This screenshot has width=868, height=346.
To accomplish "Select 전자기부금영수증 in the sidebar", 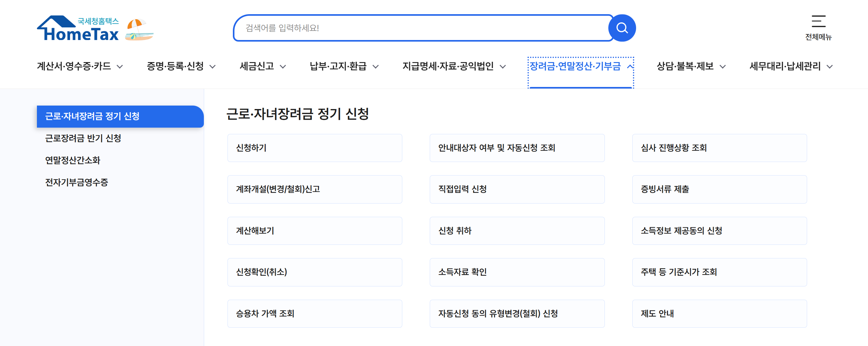I will tap(76, 182).
